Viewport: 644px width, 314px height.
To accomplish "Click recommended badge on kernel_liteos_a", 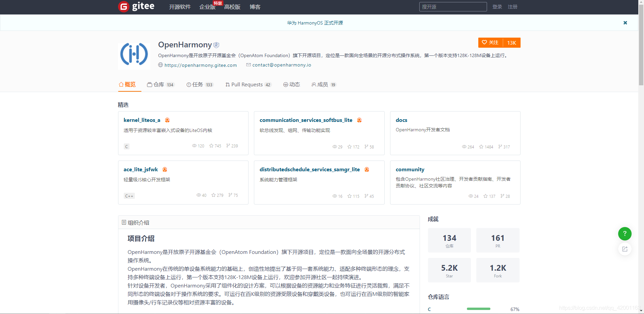I will click(167, 120).
